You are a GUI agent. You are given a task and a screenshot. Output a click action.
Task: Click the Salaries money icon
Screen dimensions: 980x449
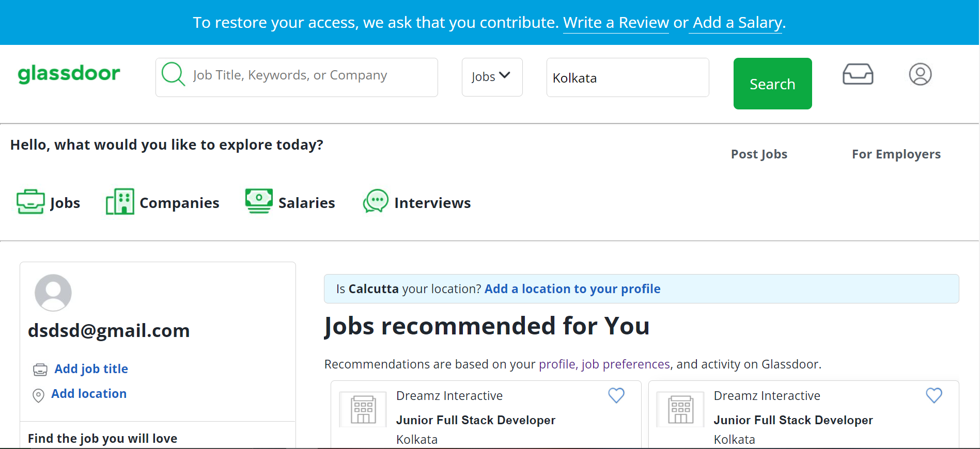(x=259, y=201)
